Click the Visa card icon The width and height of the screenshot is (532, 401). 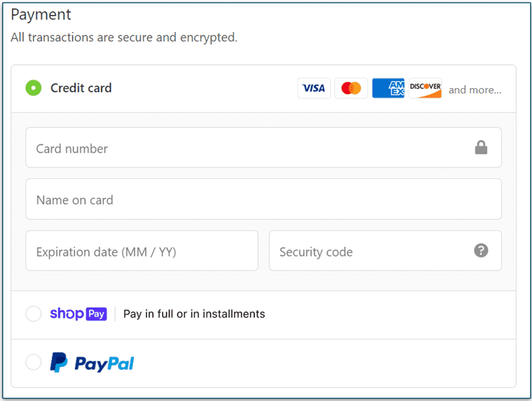[x=314, y=88]
